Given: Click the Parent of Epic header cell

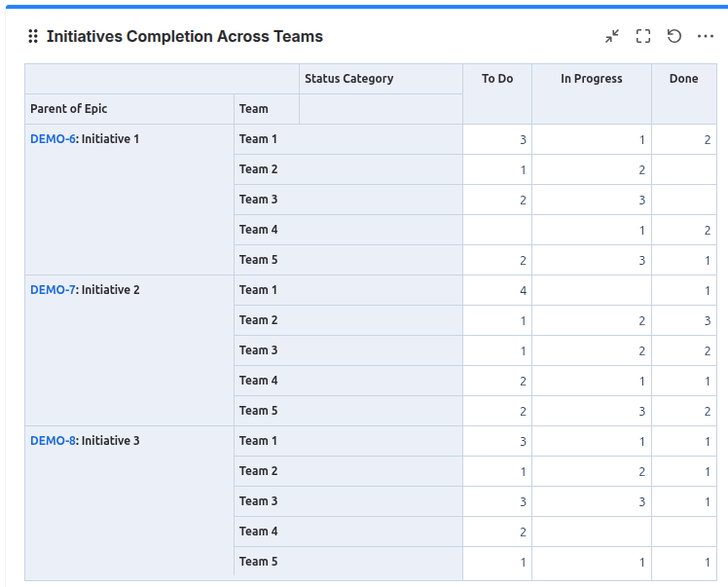Looking at the screenshot, I should (129, 109).
